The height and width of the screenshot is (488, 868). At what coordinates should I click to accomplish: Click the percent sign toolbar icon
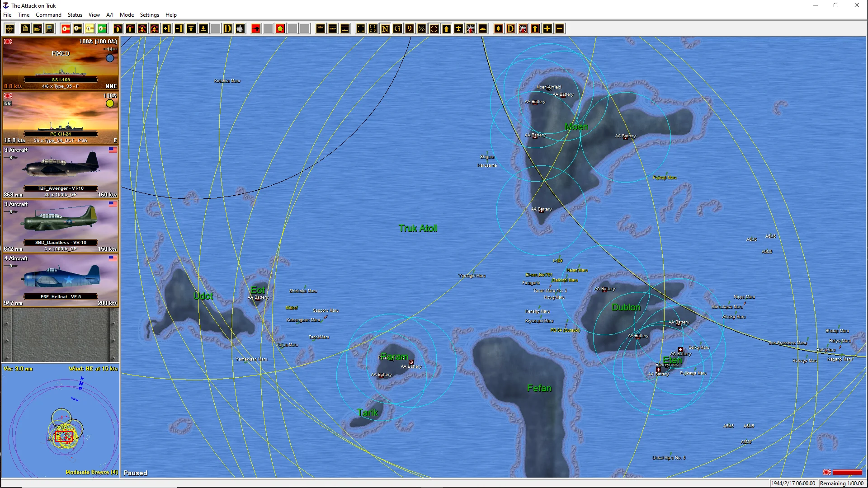point(422,29)
